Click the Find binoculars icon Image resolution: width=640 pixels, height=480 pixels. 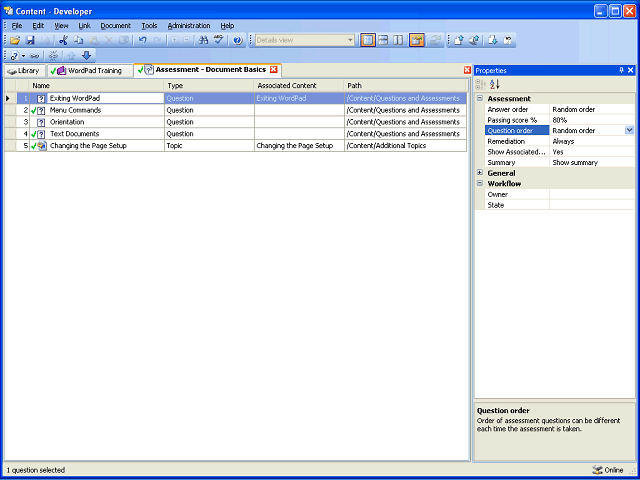[203, 40]
